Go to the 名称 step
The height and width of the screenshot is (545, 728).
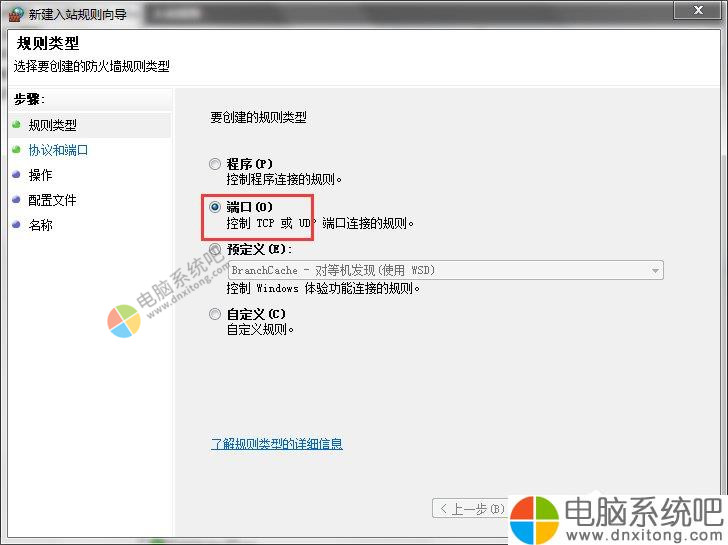tap(40, 226)
